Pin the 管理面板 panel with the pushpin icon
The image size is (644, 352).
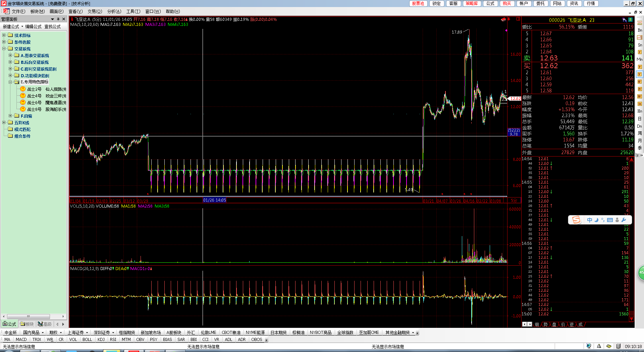(x=58, y=19)
